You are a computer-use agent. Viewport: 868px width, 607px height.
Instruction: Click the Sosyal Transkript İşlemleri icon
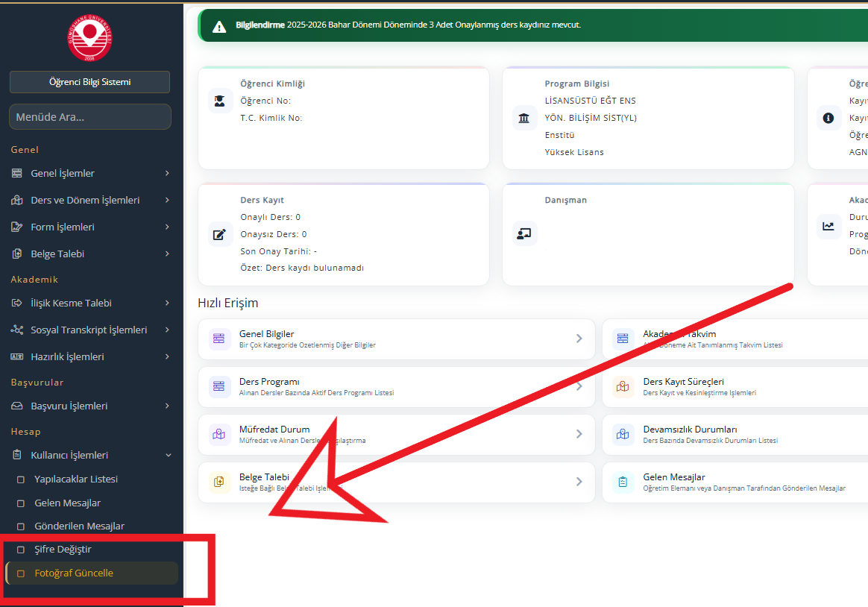pyautogui.click(x=17, y=330)
